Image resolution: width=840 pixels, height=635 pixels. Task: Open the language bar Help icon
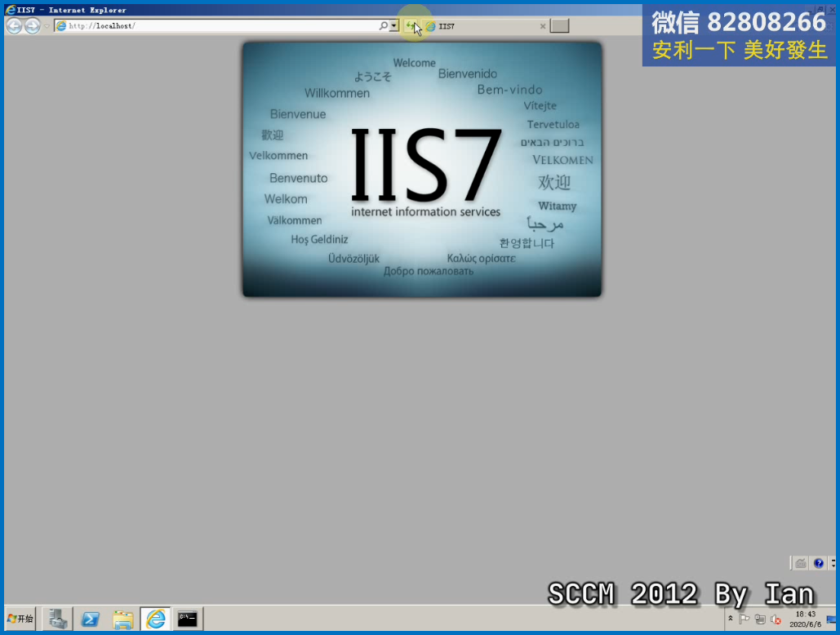pyautogui.click(x=819, y=563)
